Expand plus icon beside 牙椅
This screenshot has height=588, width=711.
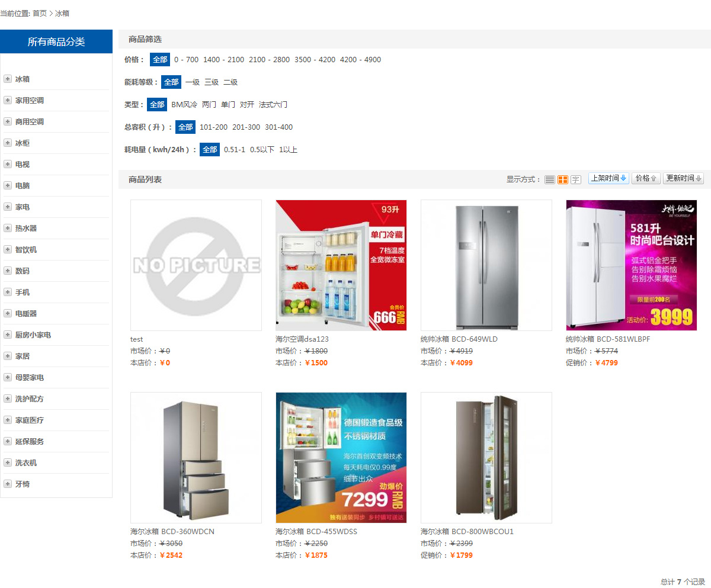8,484
